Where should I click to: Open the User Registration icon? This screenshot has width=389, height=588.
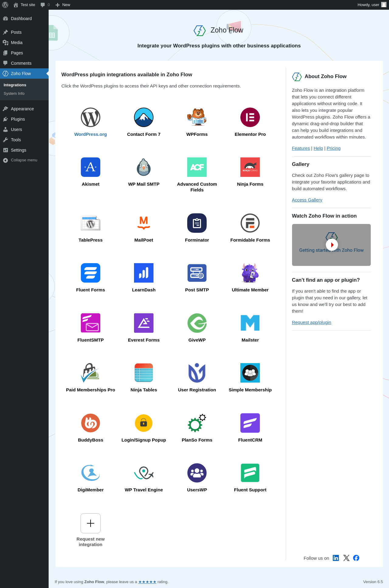click(x=197, y=373)
